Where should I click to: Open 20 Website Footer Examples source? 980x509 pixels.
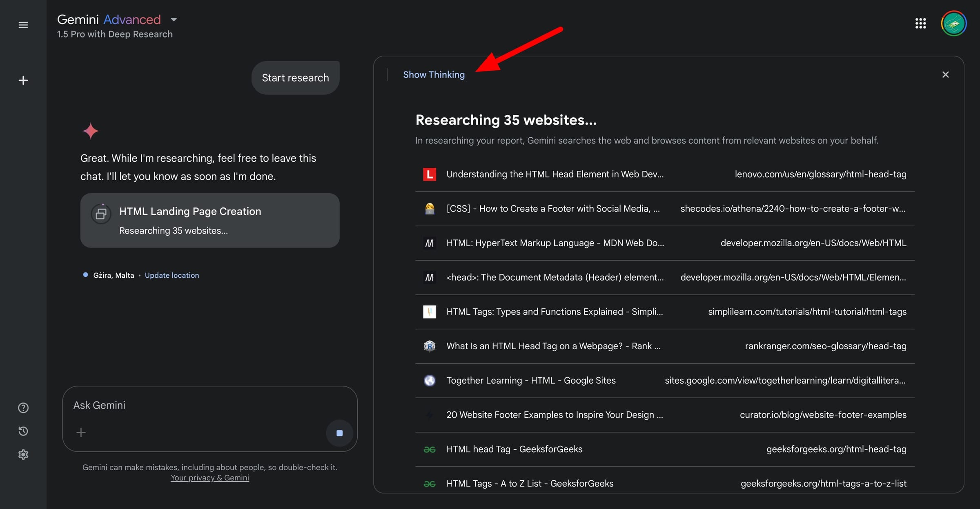(x=555, y=415)
